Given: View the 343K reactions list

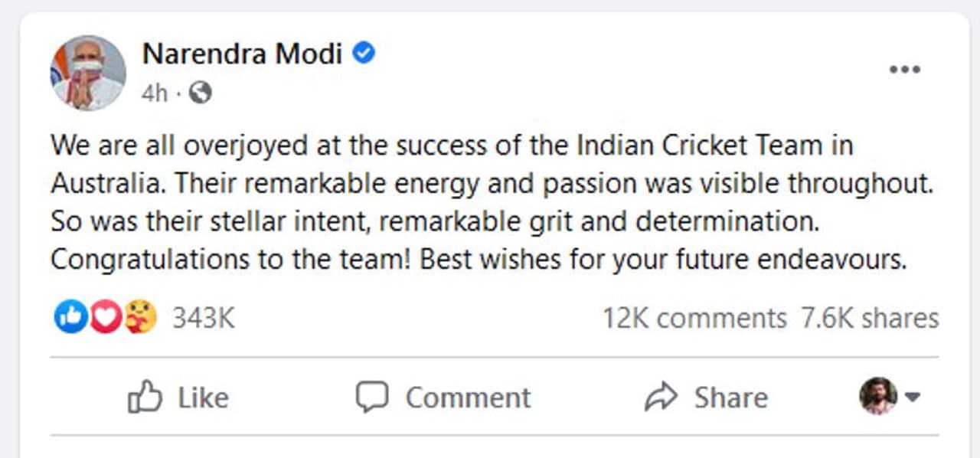Looking at the screenshot, I should click(x=203, y=318).
